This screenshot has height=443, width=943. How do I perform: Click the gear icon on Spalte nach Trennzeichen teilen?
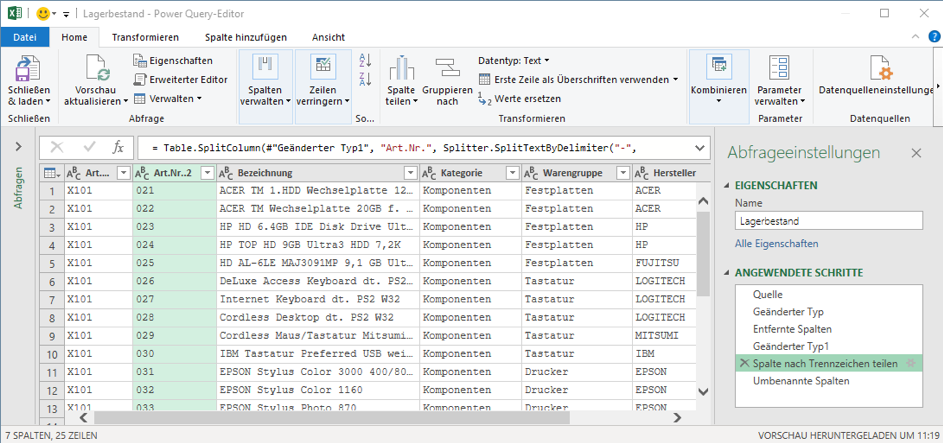tap(911, 363)
